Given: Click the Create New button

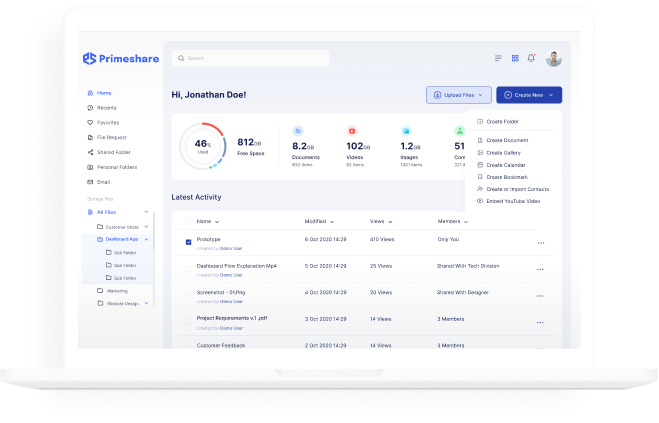Looking at the screenshot, I should (x=528, y=95).
